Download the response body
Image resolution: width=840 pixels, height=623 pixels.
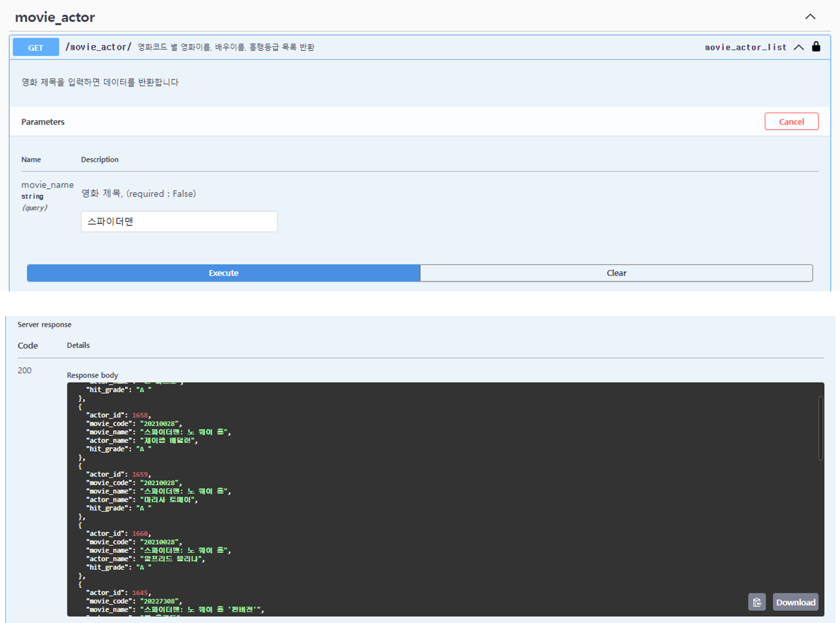795,602
